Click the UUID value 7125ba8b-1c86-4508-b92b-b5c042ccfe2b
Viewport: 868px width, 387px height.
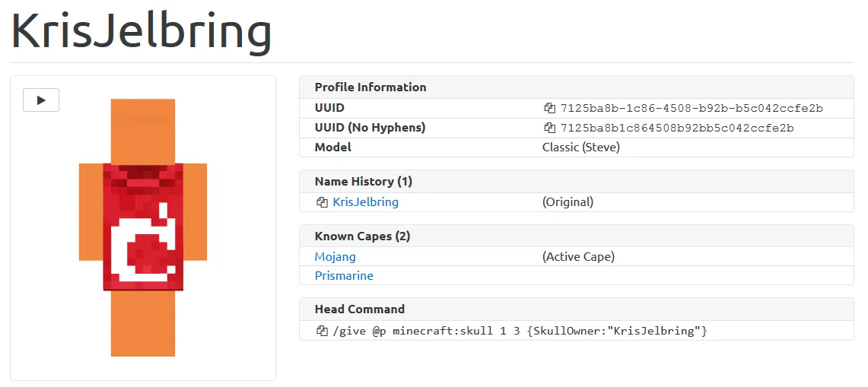692,109
